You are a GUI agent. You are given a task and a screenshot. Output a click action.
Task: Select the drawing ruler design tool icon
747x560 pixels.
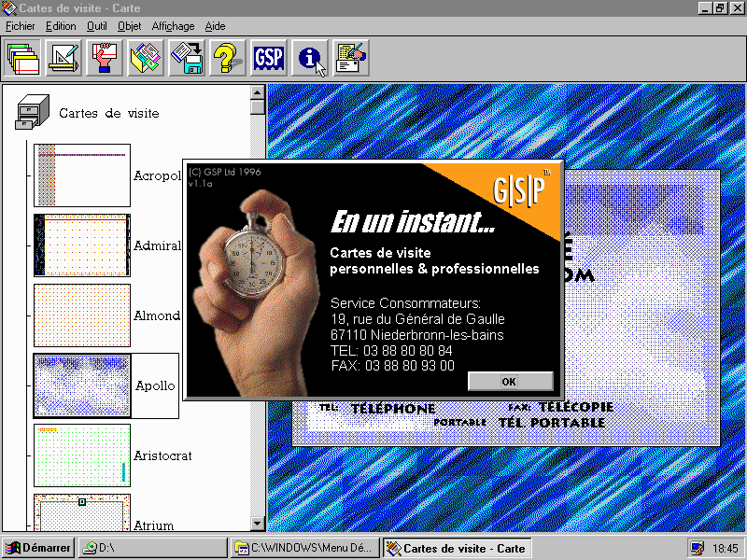tap(63, 58)
